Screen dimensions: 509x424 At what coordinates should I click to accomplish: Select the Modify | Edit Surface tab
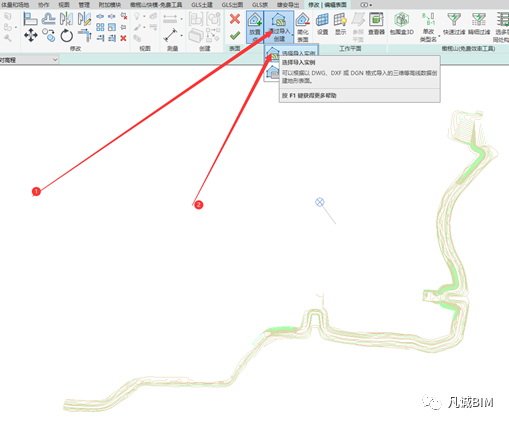(327, 5)
